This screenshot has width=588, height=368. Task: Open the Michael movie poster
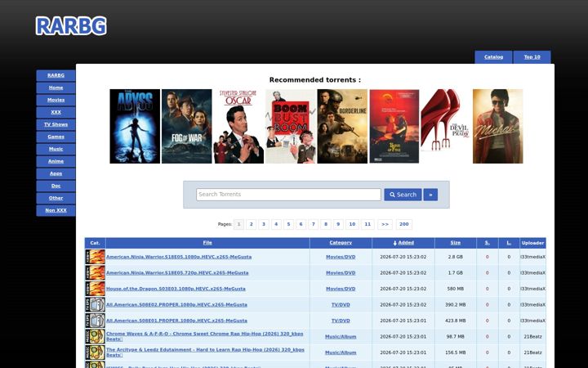(x=497, y=126)
